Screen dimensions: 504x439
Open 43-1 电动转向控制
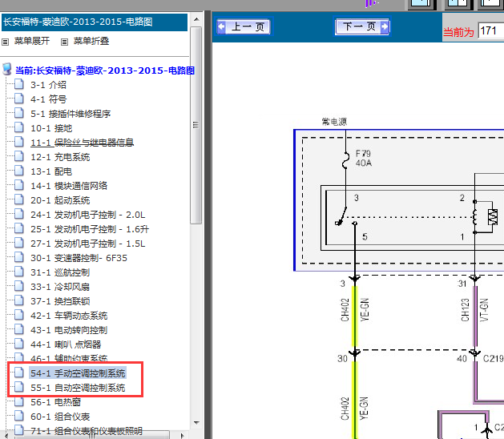[x=69, y=330]
